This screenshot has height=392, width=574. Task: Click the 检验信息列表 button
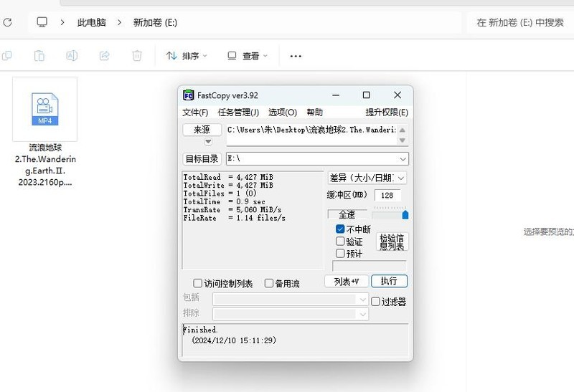[x=392, y=242]
